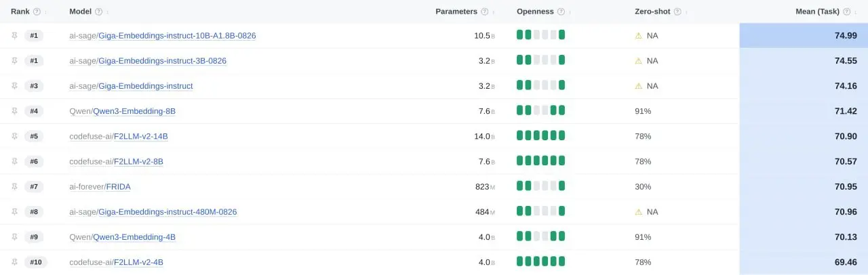Click the #7 rank badge

tap(34, 186)
